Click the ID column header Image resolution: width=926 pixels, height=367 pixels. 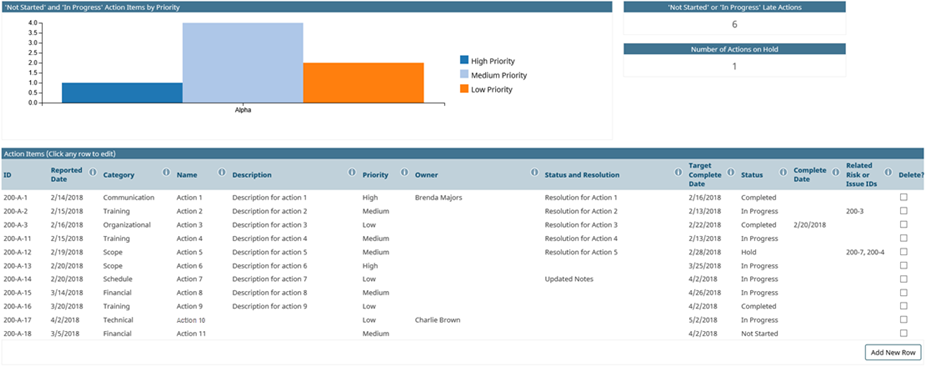6,175
